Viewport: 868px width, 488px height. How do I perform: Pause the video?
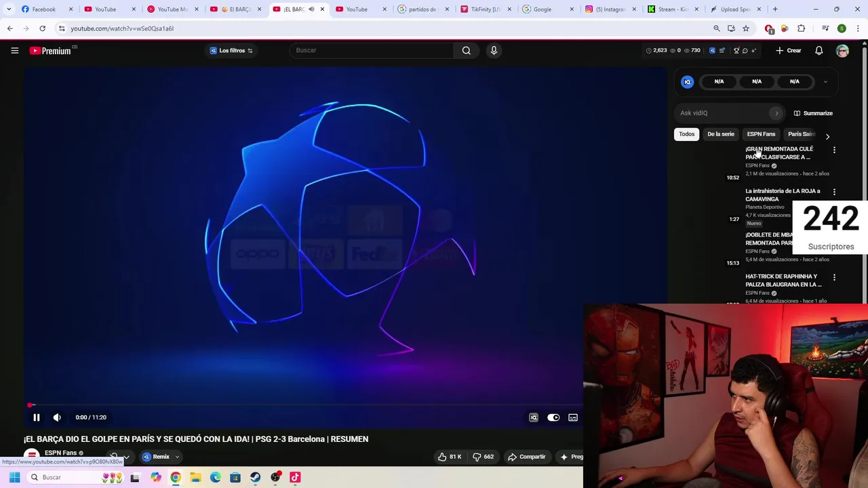37,418
